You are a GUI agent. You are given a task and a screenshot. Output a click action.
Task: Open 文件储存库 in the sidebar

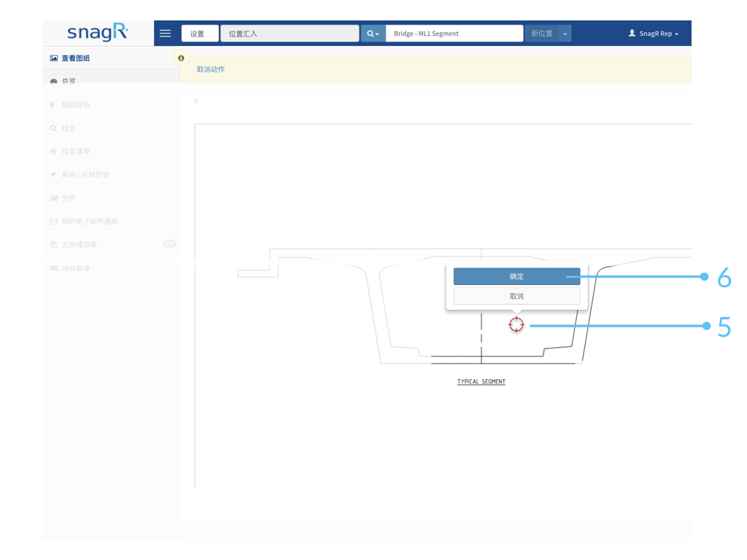coord(111,245)
